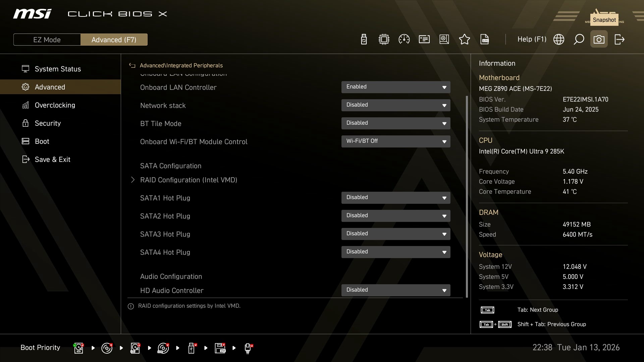Click the CPU chip icon in toolbar

384,40
